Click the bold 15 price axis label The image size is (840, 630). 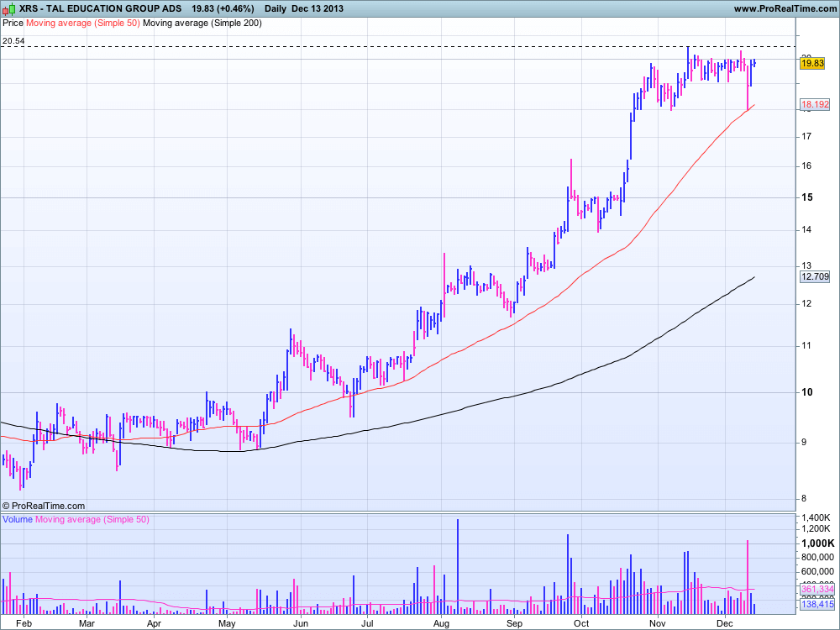(806, 197)
